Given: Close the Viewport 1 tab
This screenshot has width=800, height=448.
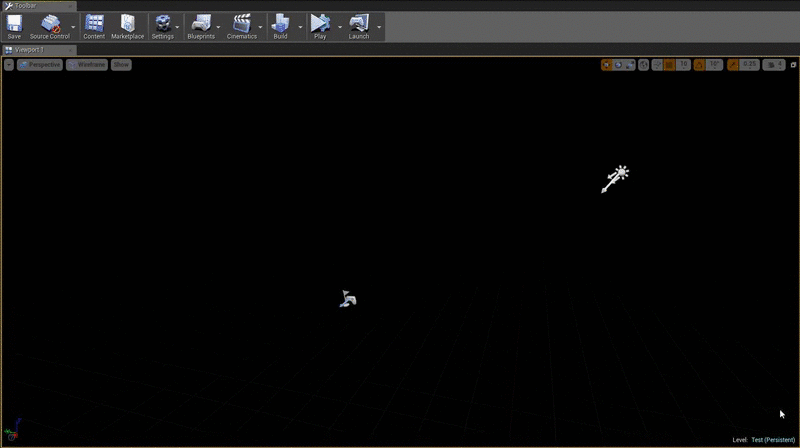Looking at the screenshot, I should [70, 50].
